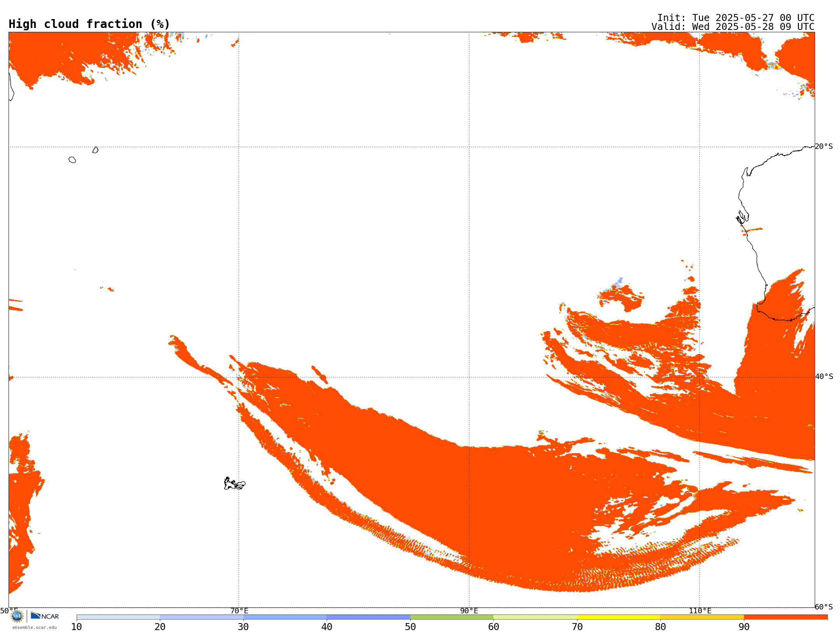Click the ensemble.ucar.edu text

point(34,627)
